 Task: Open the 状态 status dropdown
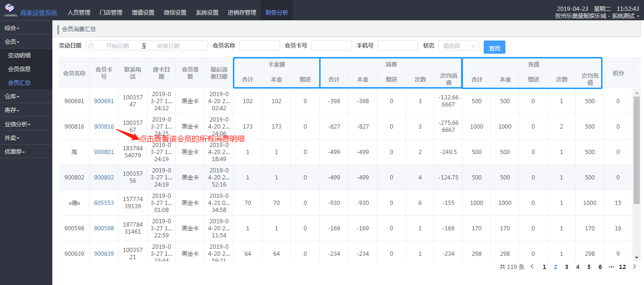coord(458,46)
